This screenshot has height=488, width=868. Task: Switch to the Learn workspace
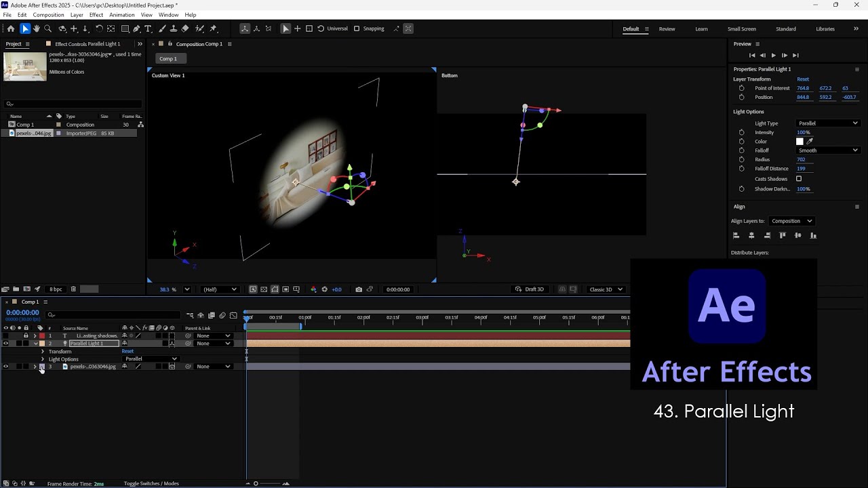701,29
